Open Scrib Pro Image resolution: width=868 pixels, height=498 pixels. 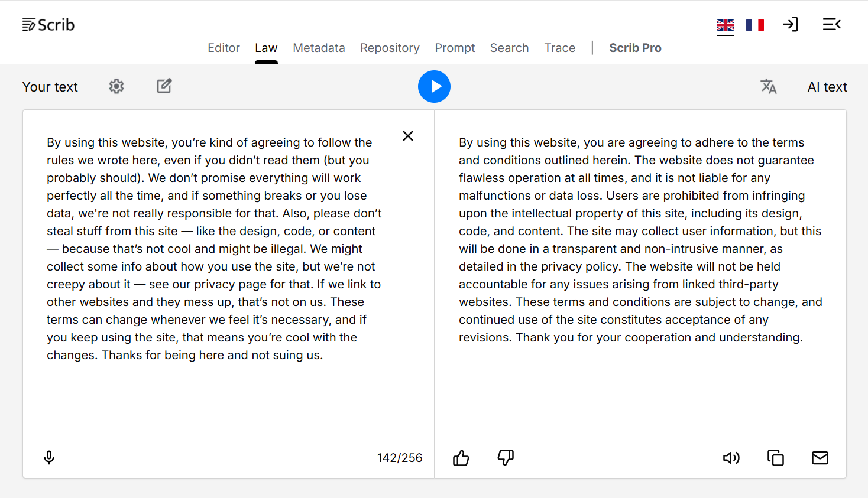(635, 48)
